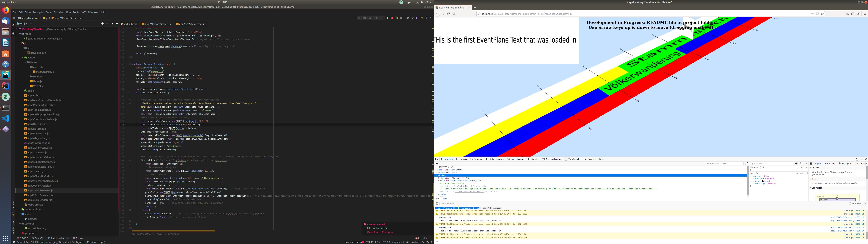868x244 pixels.
Task: Click the HTML durchsuchen search field
Action: click(725, 164)
